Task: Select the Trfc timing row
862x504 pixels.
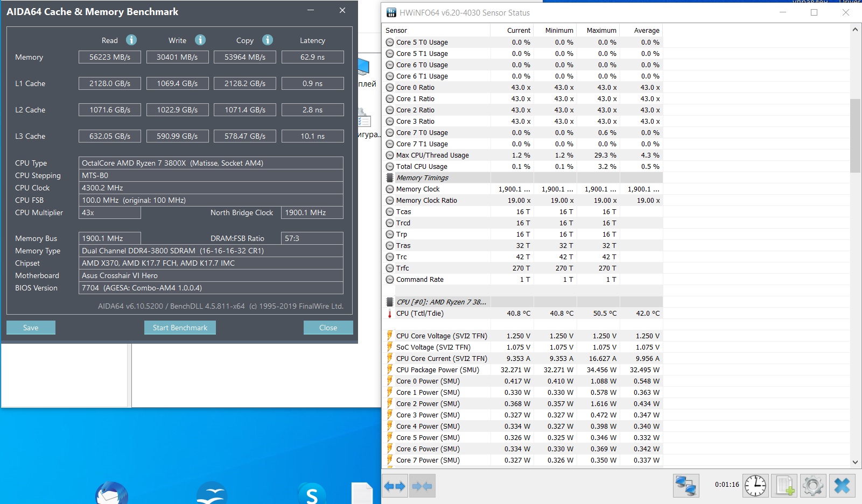Action: click(x=522, y=268)
